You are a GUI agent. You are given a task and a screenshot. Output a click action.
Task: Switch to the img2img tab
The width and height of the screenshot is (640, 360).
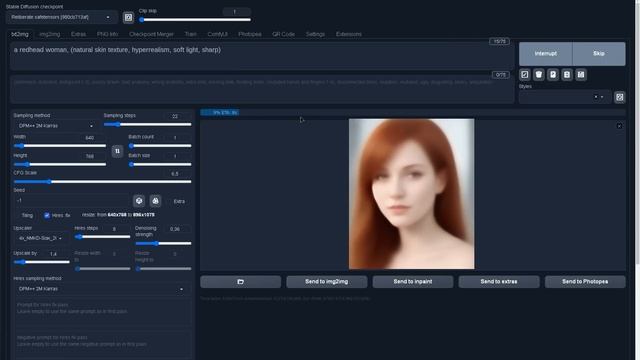[x=50, y=34]
